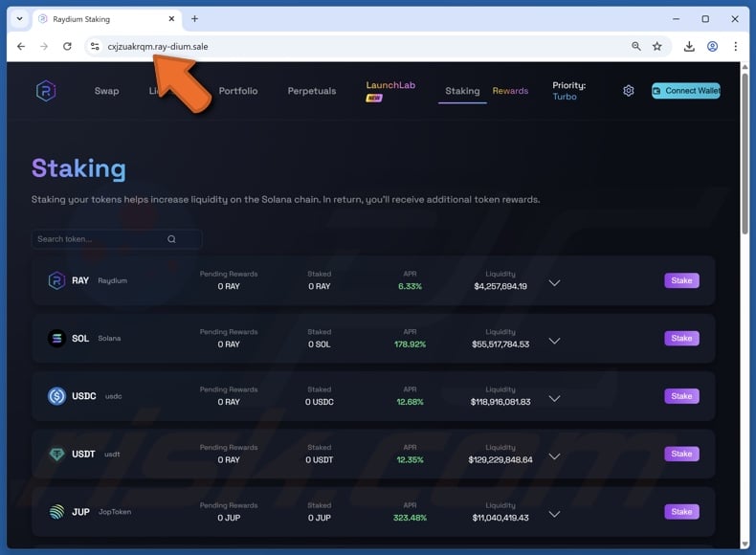Open the Swap page
Viewport: 756px width, 555px height.
pyautogui.click(x=106, y=91)
